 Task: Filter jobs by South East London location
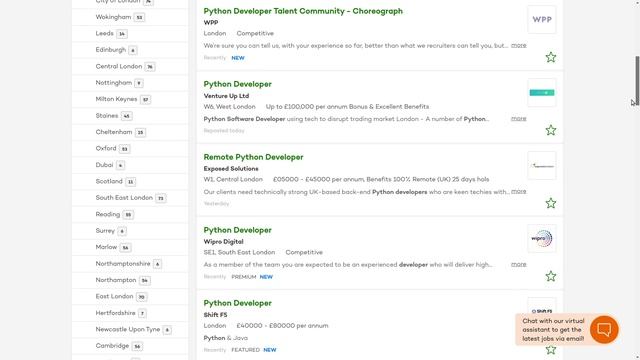tap(124, 198)
